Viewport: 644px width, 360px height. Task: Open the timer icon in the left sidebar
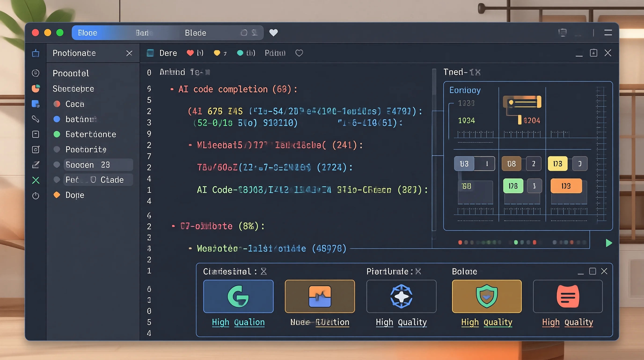tap(36, 195)
